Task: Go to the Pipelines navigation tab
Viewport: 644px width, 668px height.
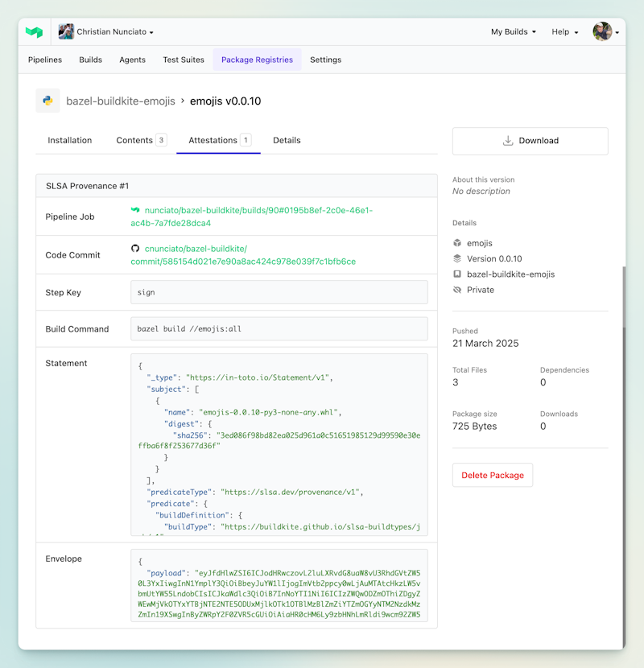Action: pyautogui.click(x=44, y=60)
